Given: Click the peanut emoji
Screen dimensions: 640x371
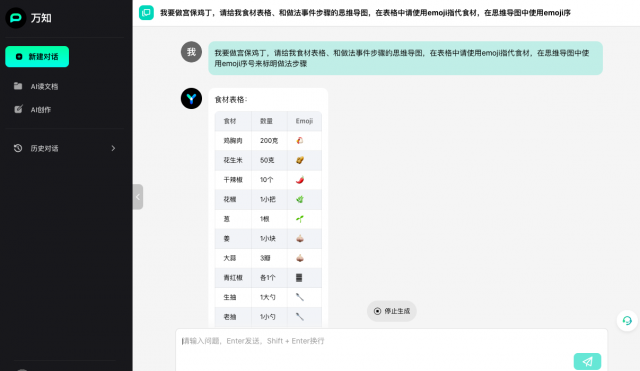Looking at the screenshot, I should pos(300,160).
